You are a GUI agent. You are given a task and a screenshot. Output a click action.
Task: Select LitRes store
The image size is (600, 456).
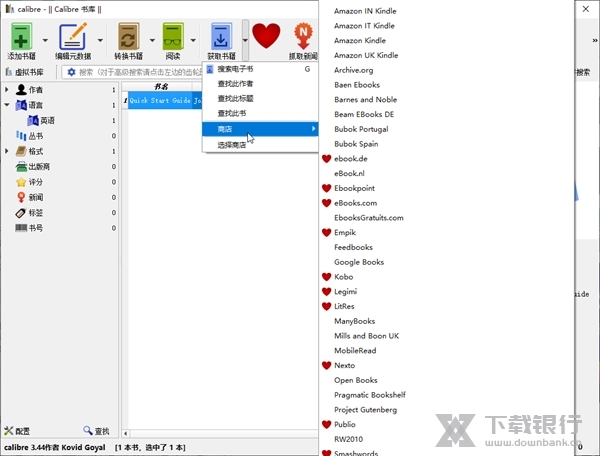pyautogui.click(x=338, y=306)
